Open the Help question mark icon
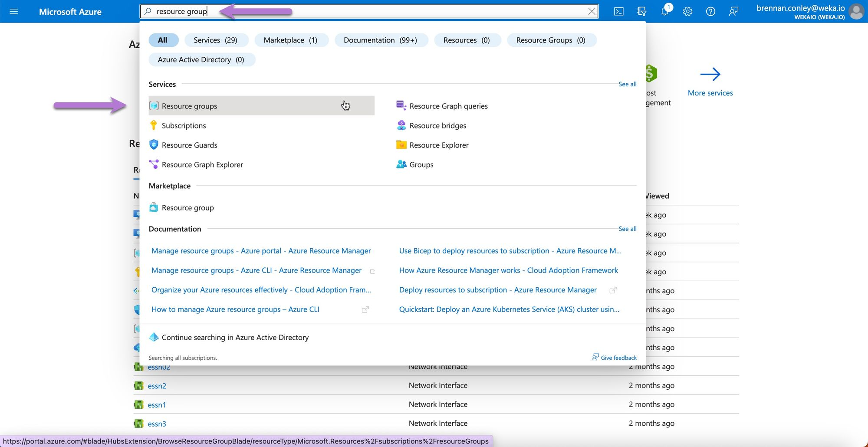 tap(710, 11)
